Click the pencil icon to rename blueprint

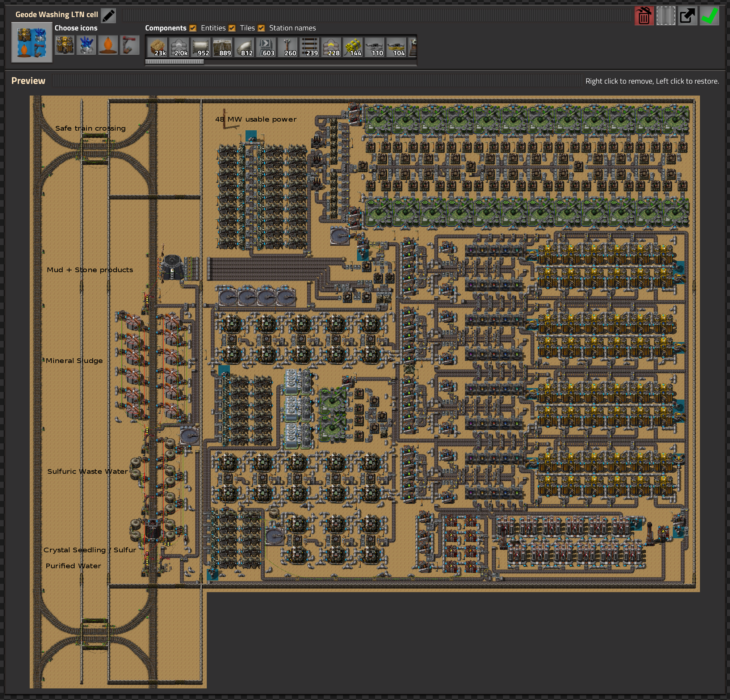108,15
